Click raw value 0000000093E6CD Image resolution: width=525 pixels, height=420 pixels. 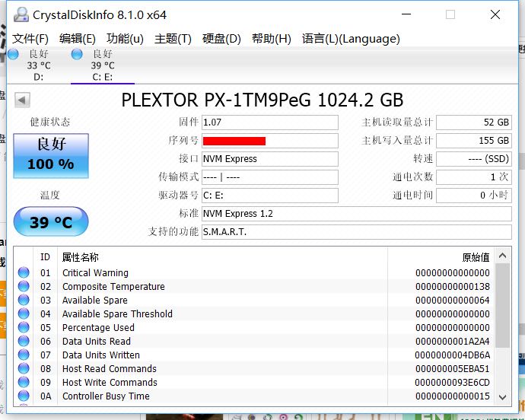[453, 383]
